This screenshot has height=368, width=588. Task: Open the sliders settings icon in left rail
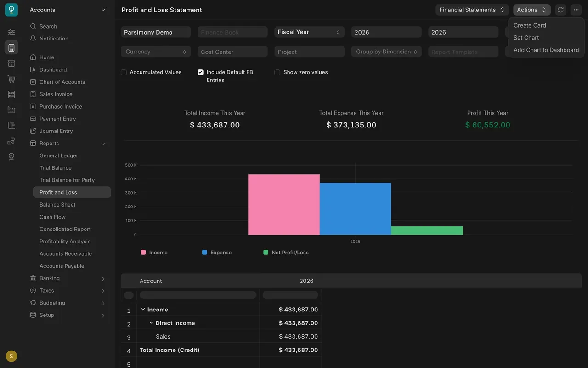pyautogui.click(x=11, y=32)
